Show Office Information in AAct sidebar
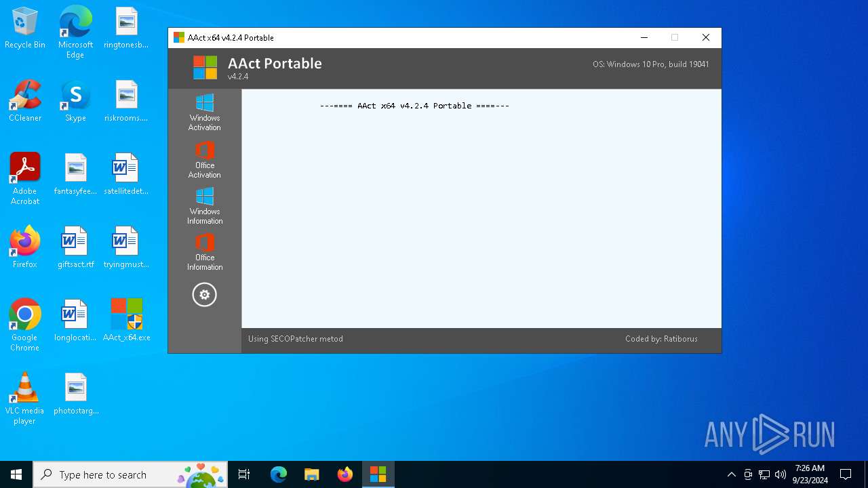The width and height of the screenshot is (868, 488). tap(204, 252)
